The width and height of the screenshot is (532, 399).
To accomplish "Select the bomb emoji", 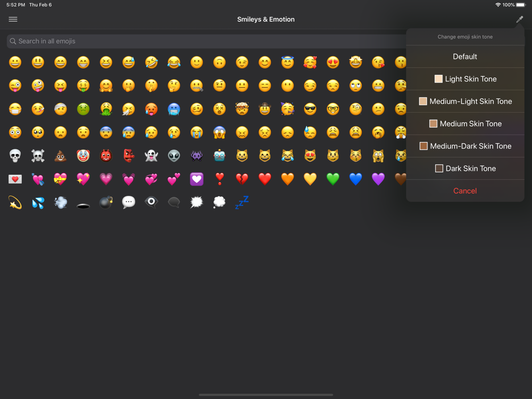I will click(106, 202).
